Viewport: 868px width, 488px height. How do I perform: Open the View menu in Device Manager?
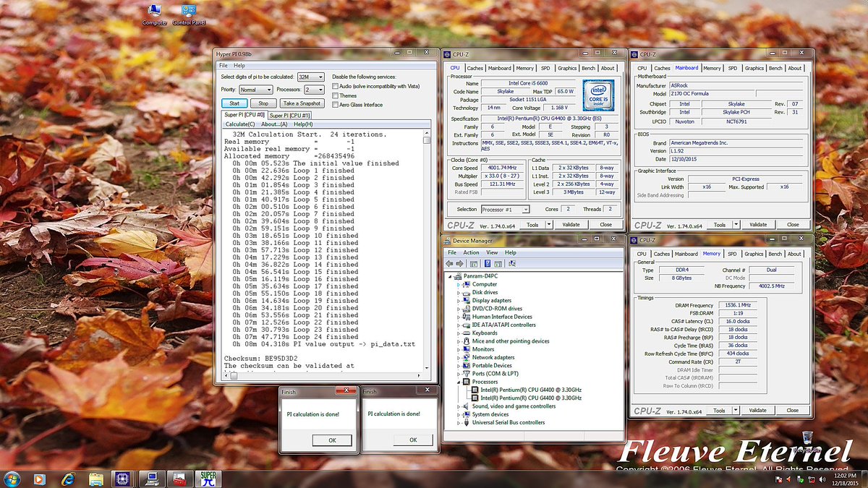(492, 252)
